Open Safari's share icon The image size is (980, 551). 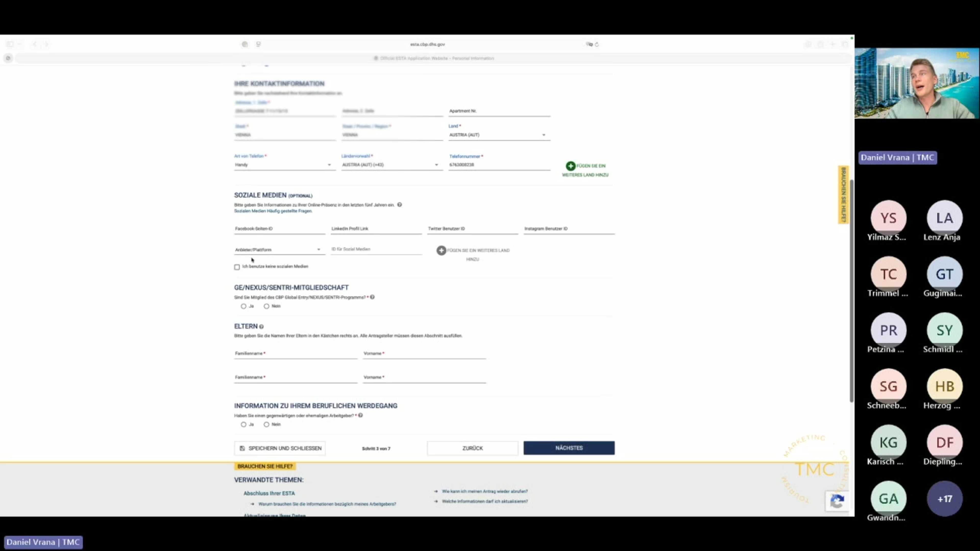point(820,44)
